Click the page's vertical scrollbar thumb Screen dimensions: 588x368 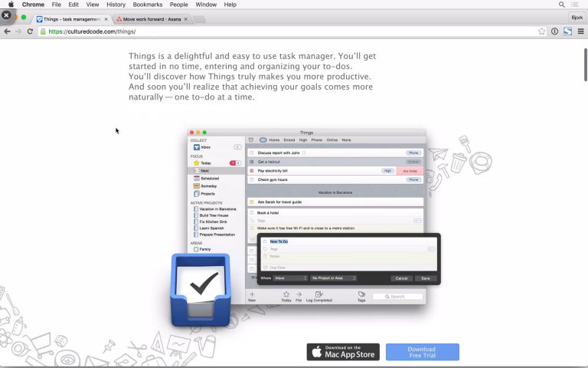pos(586,64)
